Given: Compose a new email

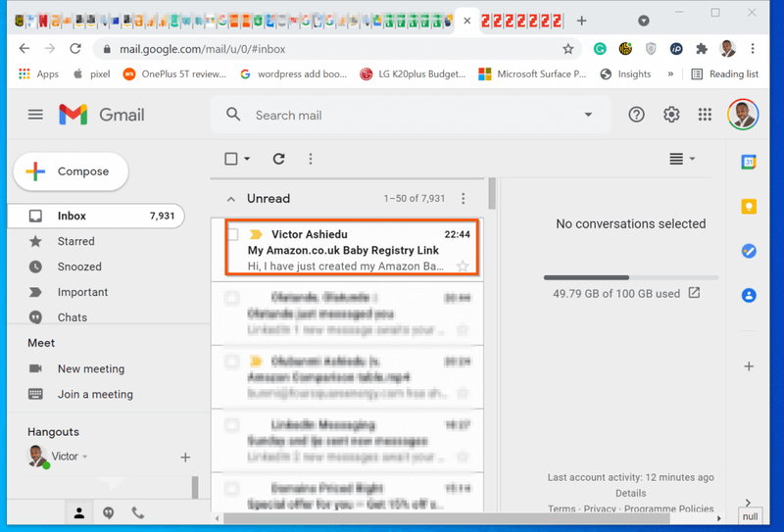Looking at the screenshot, I should 71,171.
